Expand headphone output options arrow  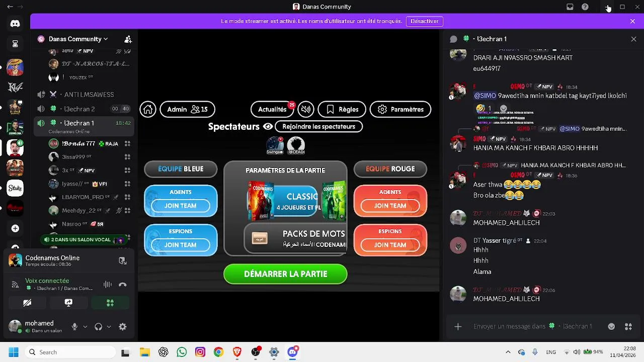[109, 327]
